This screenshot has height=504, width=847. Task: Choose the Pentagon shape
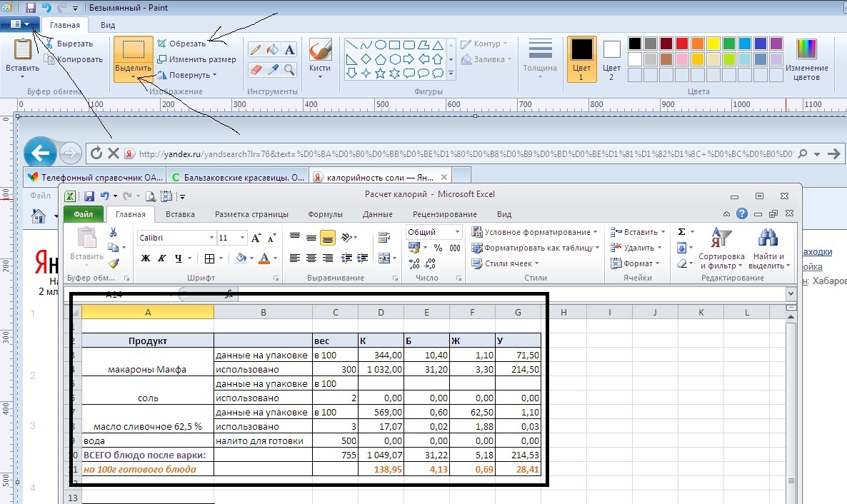point(380,59)
